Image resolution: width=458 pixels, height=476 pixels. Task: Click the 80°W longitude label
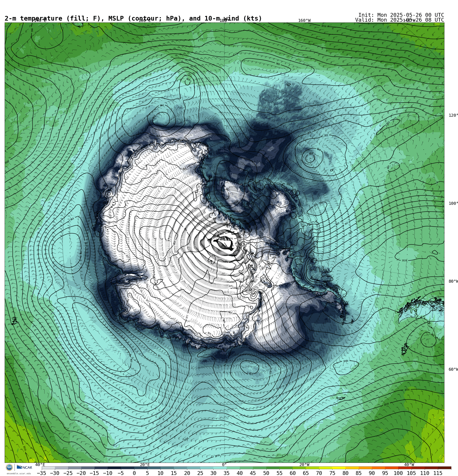453,281
